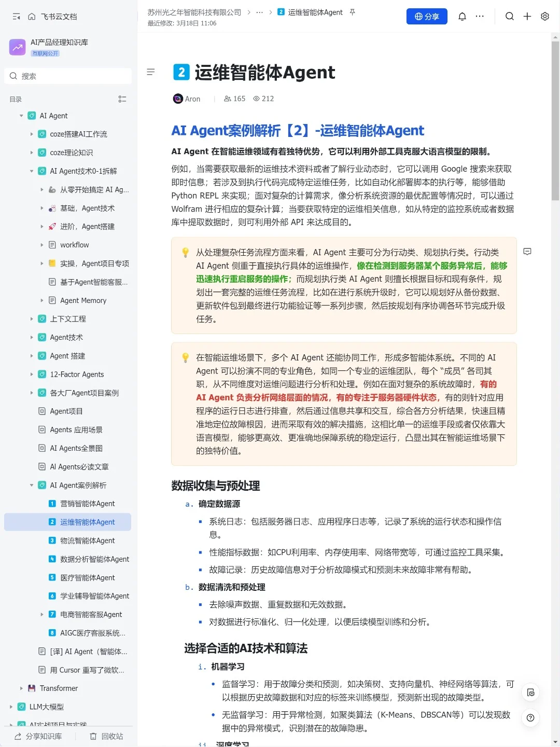The height and width of the screenshot is (747, 560).
Task: Expand the LLM大模型 node
Action: (11, 707)
